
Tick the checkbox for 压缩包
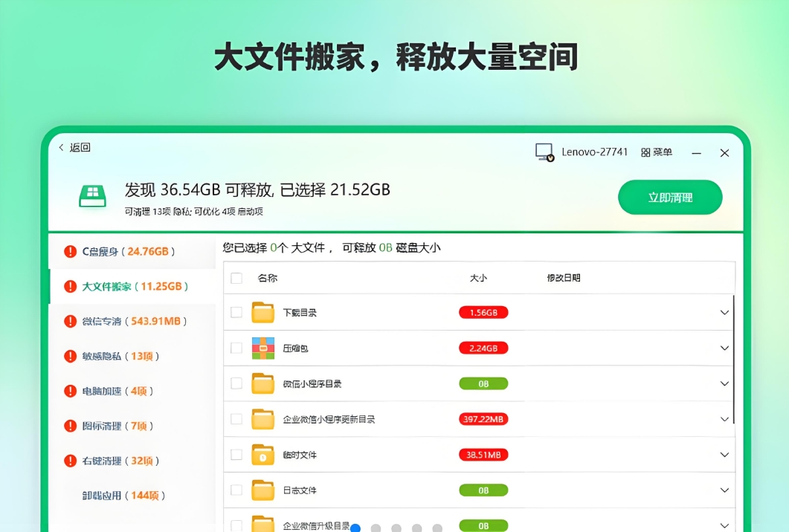(x=236, y=348)
